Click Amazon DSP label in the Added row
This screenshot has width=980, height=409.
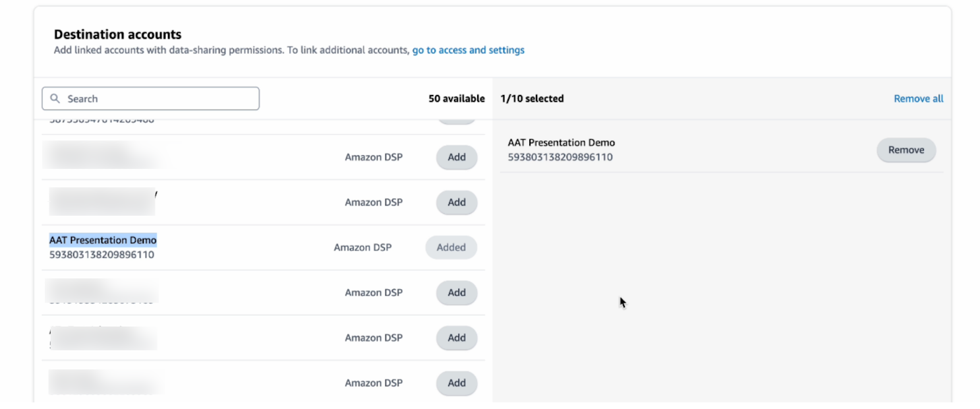click(x=362, y=247)
